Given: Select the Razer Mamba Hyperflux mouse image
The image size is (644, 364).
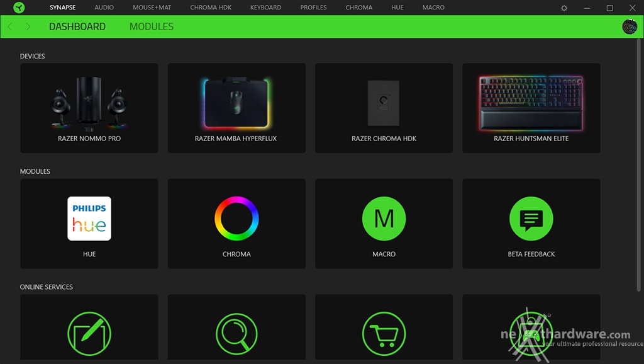Looking at the screenshot, I should [x=236, y=103].
